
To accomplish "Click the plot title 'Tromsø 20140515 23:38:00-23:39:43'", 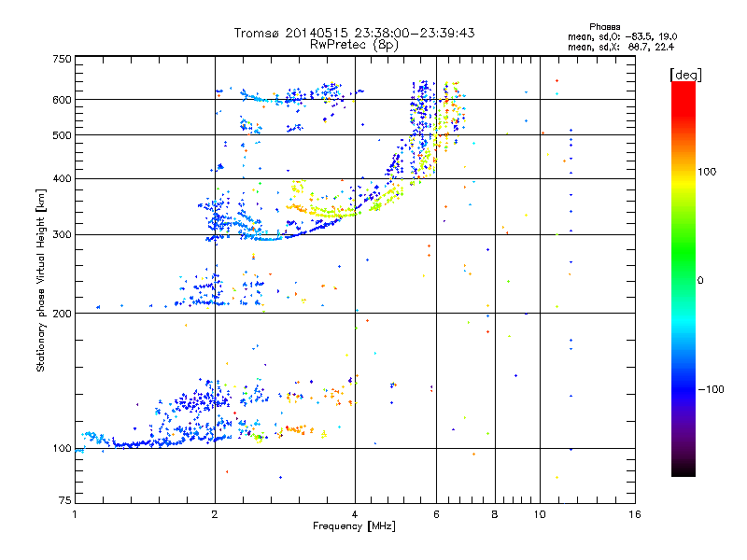I will click(354, 33).
